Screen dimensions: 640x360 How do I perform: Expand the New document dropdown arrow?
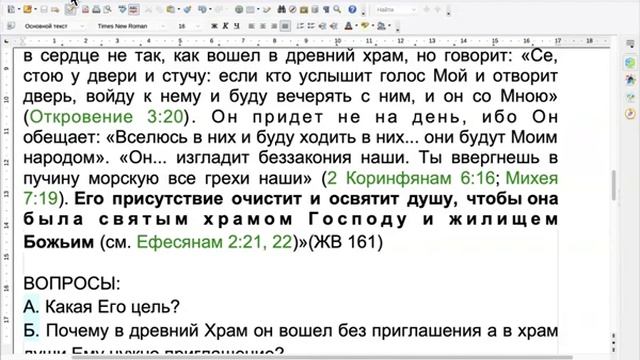(x=19, y=9)
